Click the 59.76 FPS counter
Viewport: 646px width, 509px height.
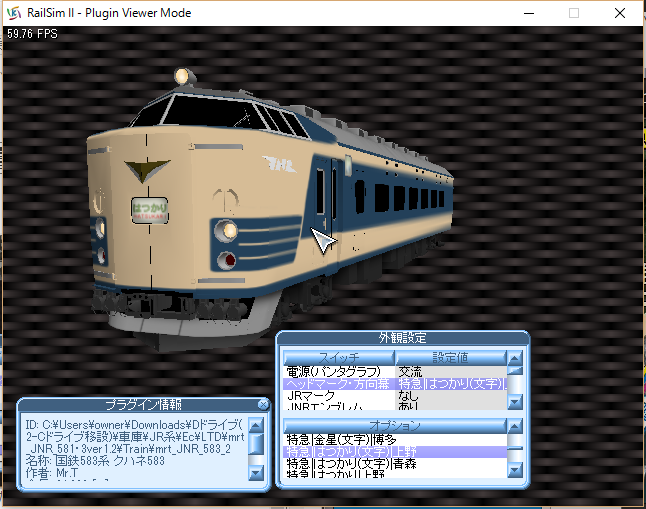pos(32,34)
